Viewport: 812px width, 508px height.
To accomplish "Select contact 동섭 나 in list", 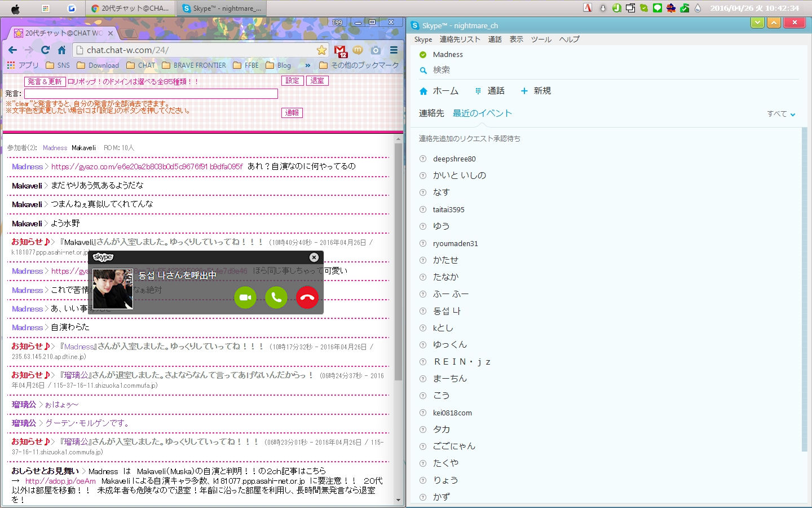I will [447, 311].
